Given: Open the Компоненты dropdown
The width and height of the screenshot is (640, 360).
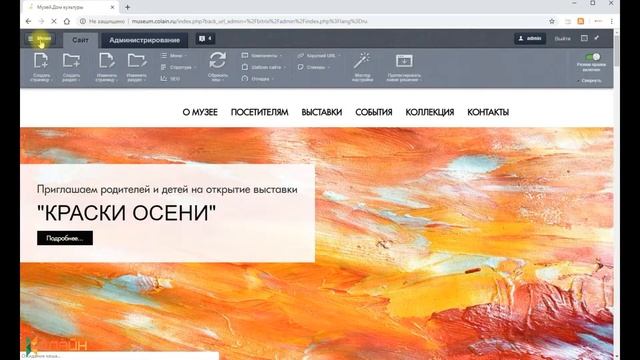Looking at the screenshot, I should [262, 56].
